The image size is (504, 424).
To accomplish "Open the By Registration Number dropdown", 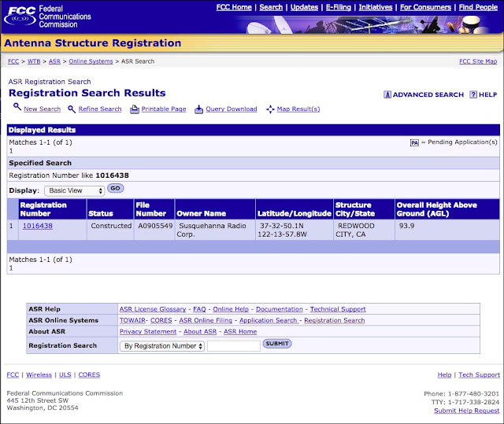I will 162,346.
